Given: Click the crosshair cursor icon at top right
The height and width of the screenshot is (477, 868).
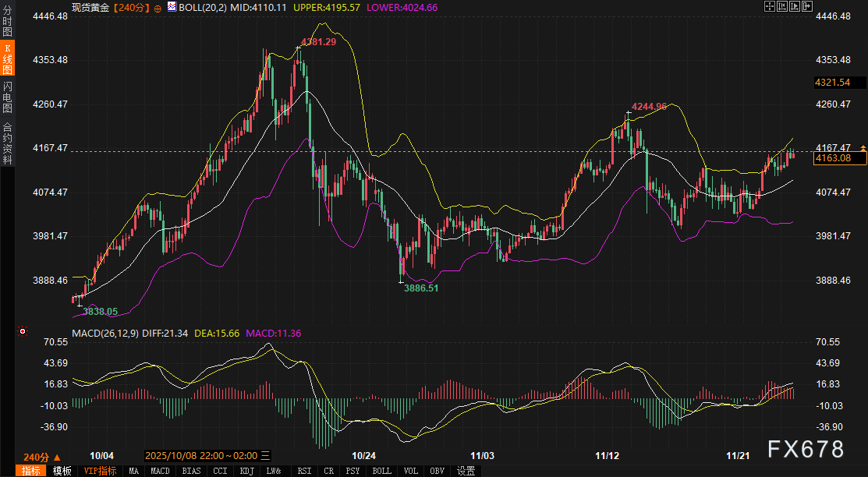Looking at the screenshot, I should 771,6.
